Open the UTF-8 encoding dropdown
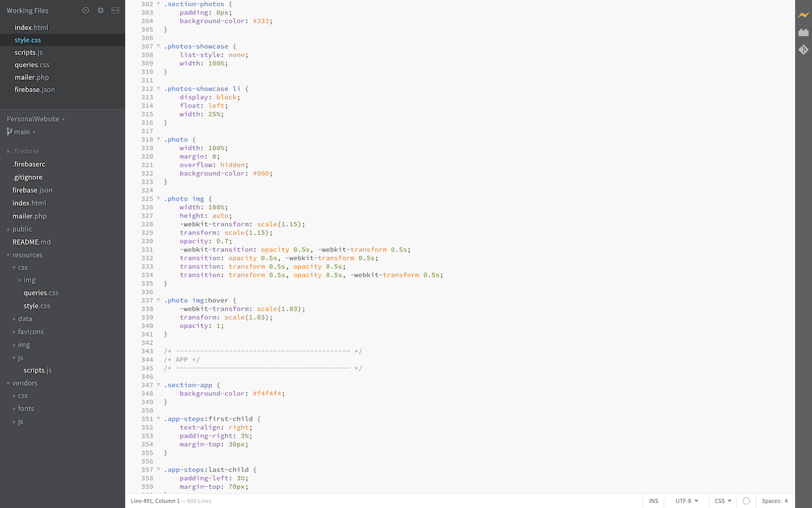This screenshot has width=812, height=508. click(687, 501)
